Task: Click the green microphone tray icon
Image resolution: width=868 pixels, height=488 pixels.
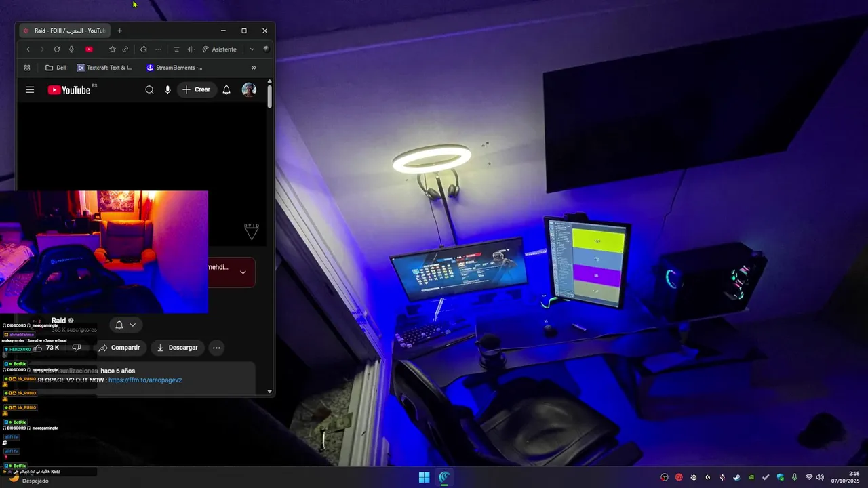Action: [x=794, y=477]
